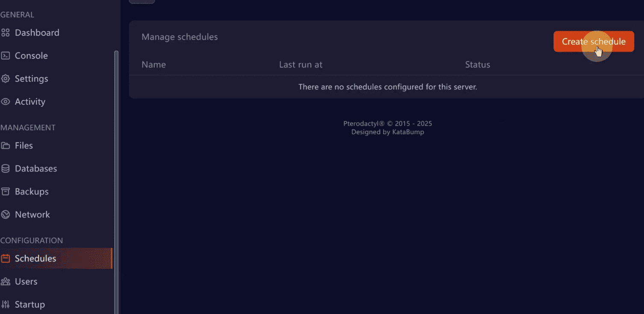644x314 pixels.
Task: Click the Manage schedules heading
Action: coord(179,37)
